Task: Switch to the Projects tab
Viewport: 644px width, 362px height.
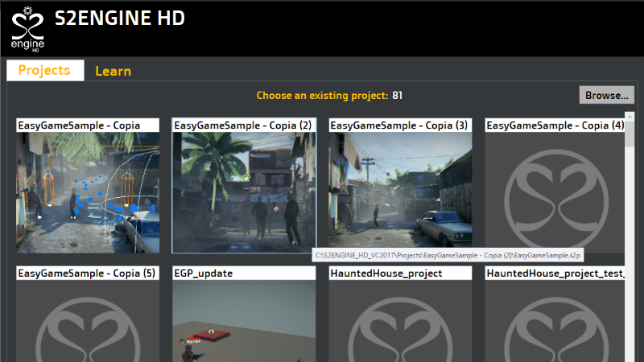Action: [x=45, y=70]
